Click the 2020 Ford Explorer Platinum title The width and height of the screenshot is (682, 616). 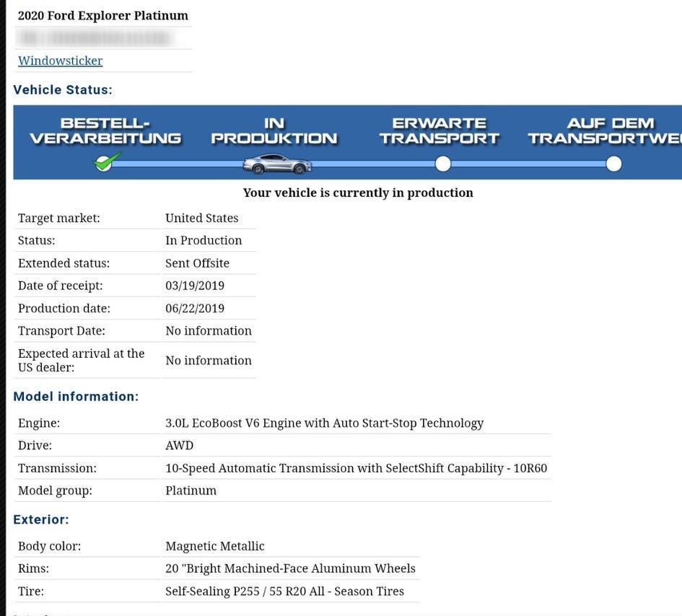[x=103, y=16]
